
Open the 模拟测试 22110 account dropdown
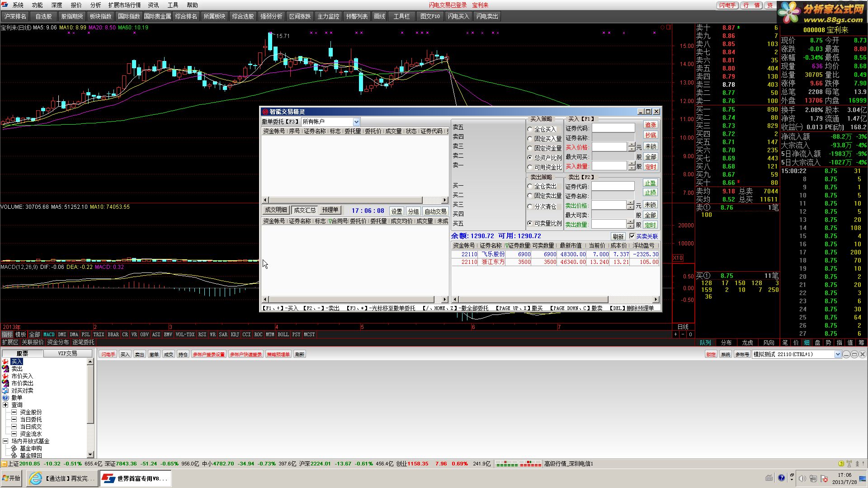tap(838, 354)
